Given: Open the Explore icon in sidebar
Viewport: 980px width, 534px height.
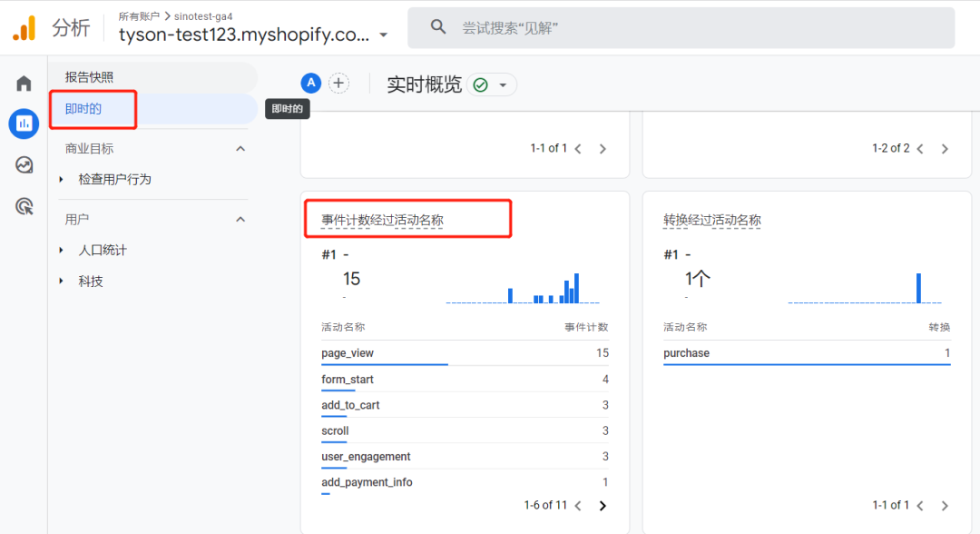Looking at the screenshot, I should (x=24, y=165).
